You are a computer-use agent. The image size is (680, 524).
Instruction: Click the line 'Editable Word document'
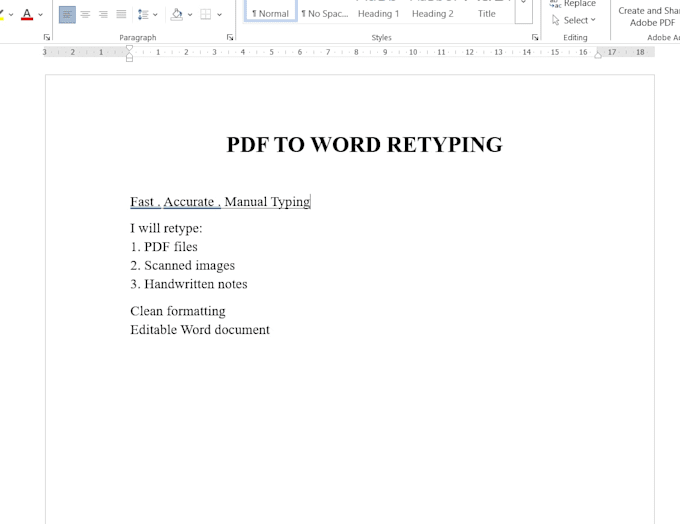200,330
